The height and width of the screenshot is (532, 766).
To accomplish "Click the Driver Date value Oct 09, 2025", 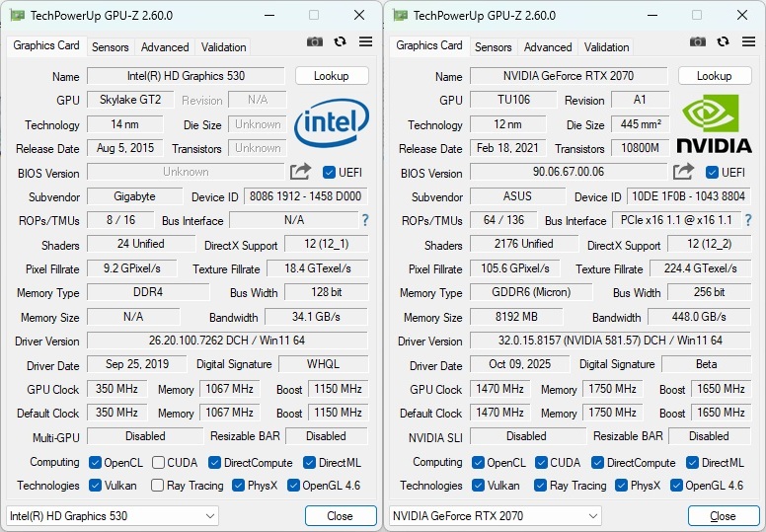I will click(x=520, y=364).
